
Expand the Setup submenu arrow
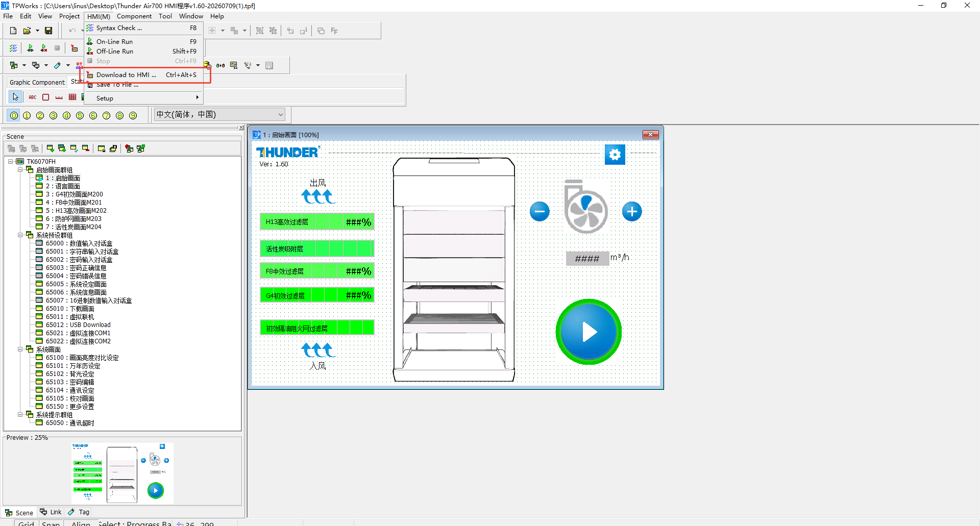click(x=197, y=97)
